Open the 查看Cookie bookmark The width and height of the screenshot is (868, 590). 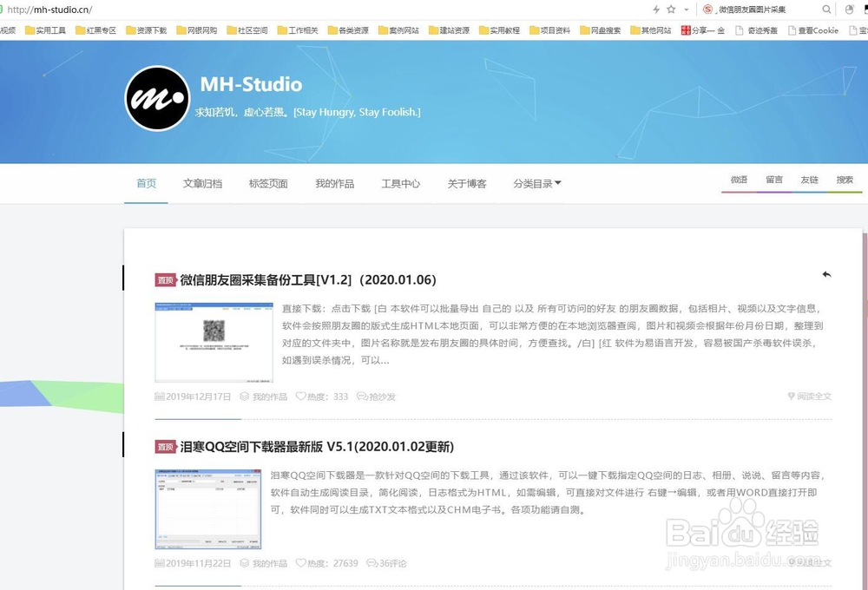pos(813,30)
